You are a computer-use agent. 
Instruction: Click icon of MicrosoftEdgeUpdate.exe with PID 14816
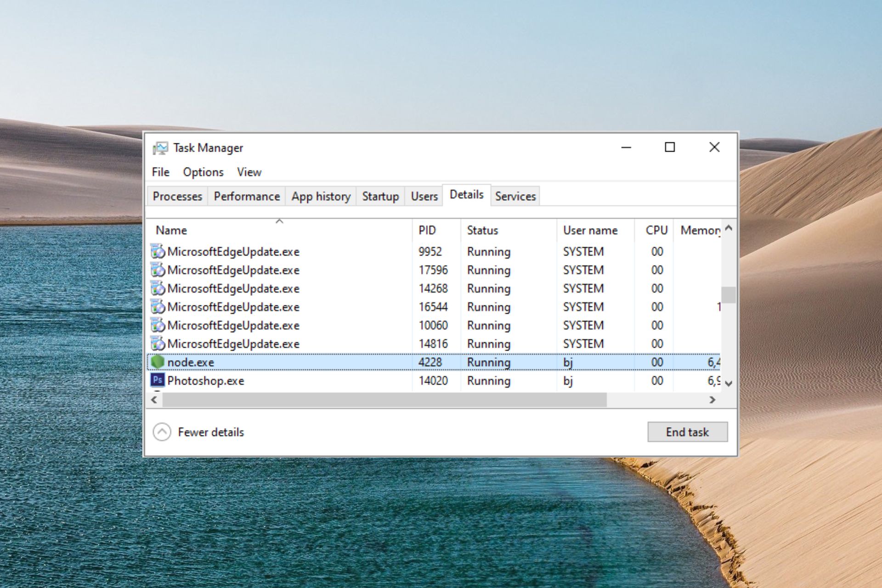158,344
